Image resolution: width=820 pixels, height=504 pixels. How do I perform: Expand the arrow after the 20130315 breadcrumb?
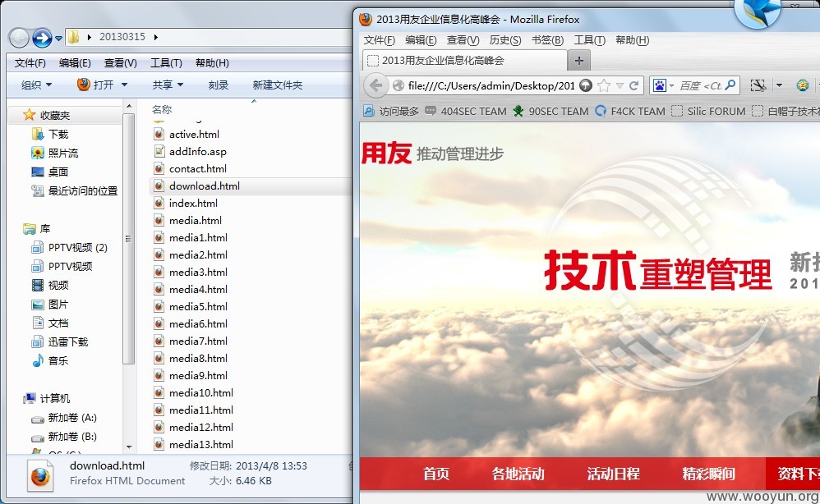[x=156, y=37]
